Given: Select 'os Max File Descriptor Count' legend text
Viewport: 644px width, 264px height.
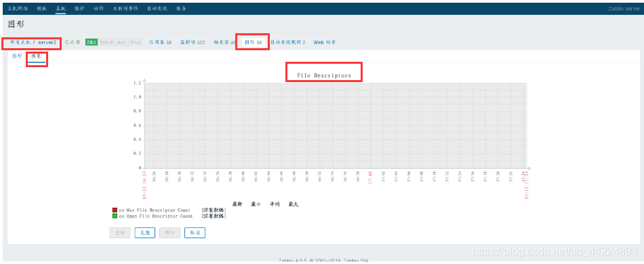Looking at the screenshot, I should coord(155,210).
